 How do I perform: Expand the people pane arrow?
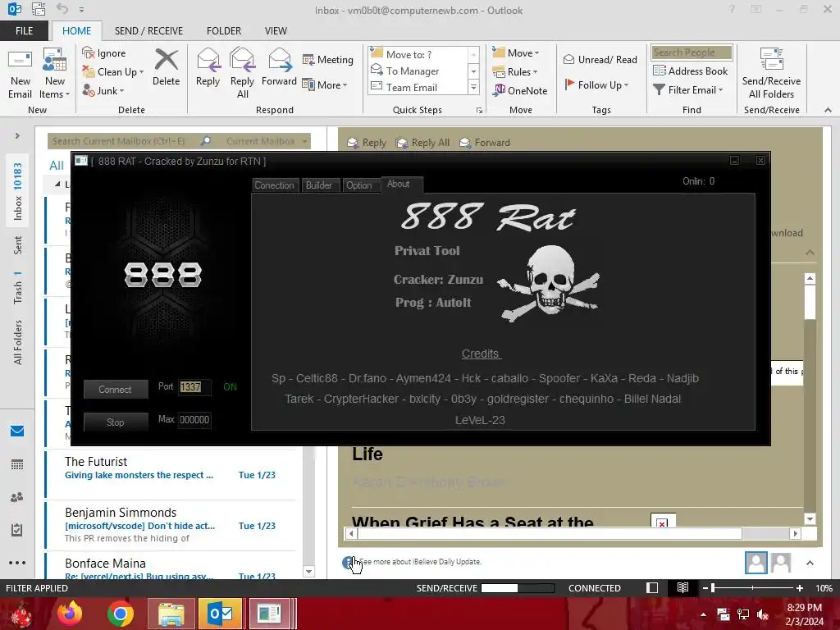tap(810, 563)
